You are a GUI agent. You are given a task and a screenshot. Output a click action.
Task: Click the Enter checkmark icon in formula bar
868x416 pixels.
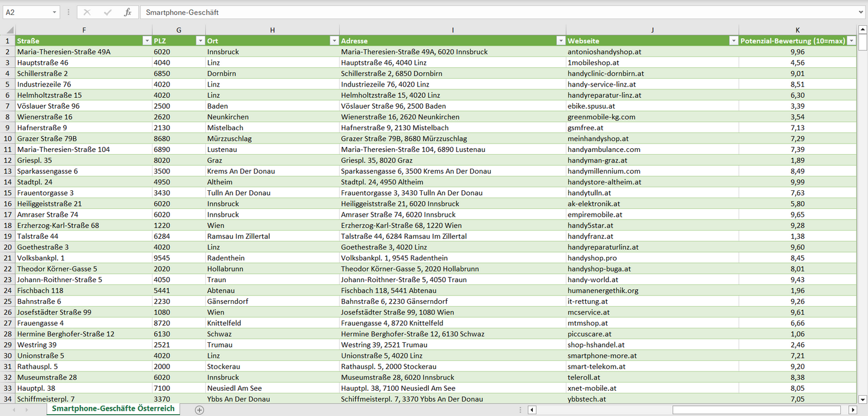tap(108, 12)
